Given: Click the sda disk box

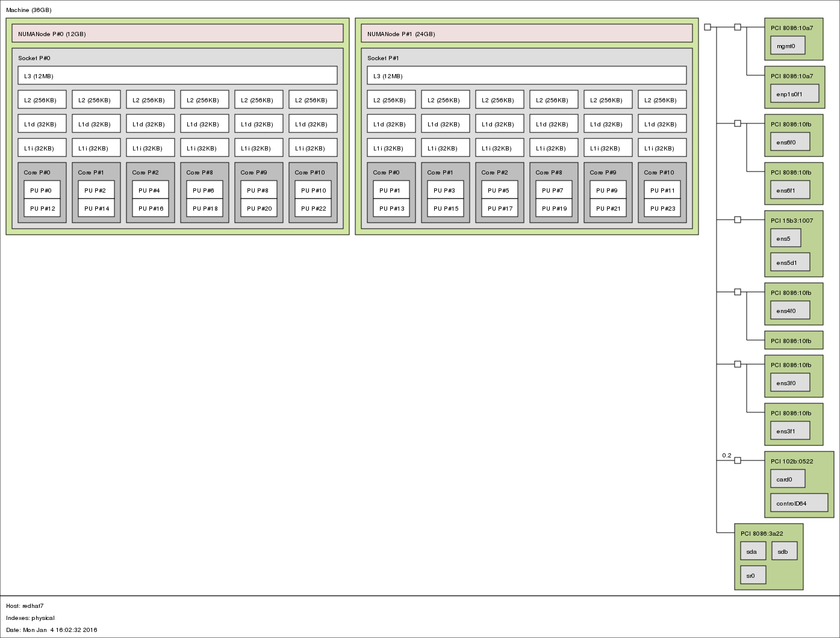Looking at the screenshot, I should tap(753, 551).
